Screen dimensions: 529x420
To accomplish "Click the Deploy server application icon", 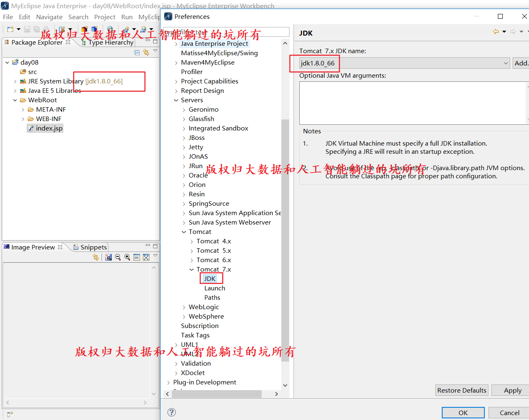I will point(126,29).
